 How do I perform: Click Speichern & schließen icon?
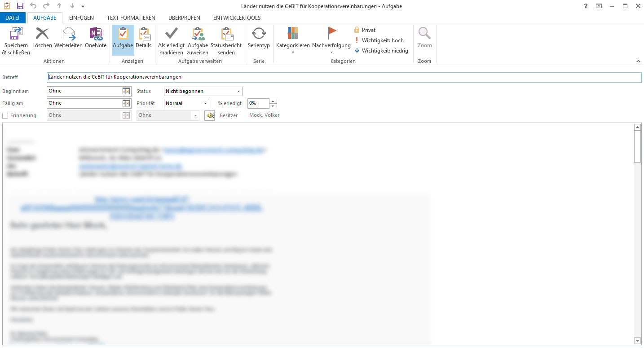[16, 33]
